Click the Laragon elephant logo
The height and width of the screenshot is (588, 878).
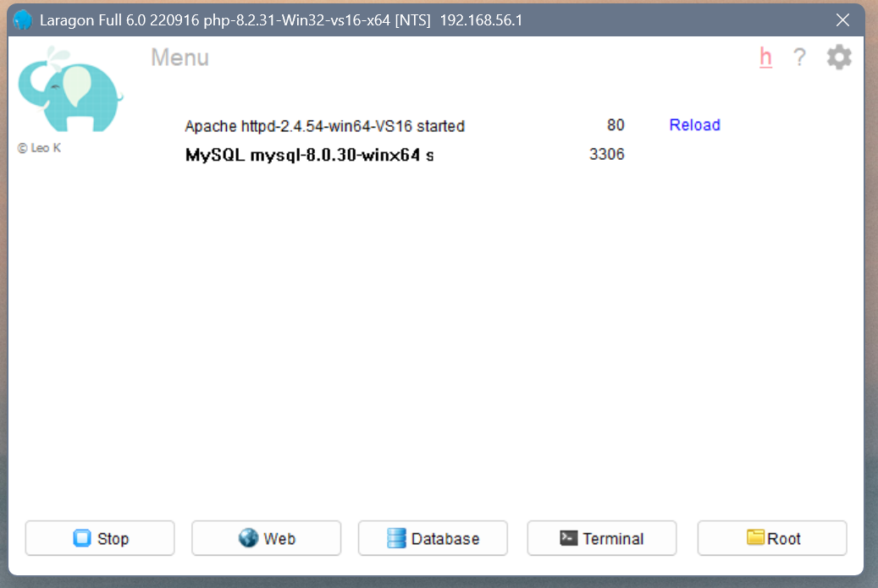70,90
